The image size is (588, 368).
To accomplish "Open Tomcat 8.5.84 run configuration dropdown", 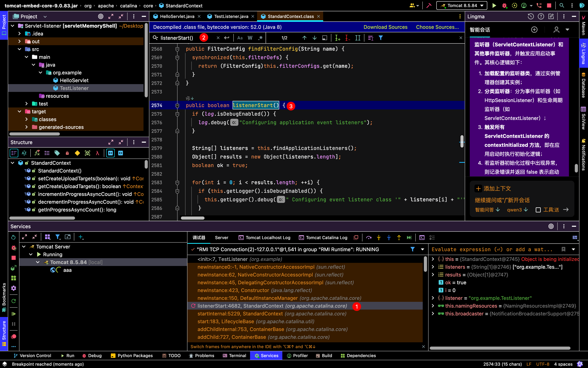I will [462, 5].
